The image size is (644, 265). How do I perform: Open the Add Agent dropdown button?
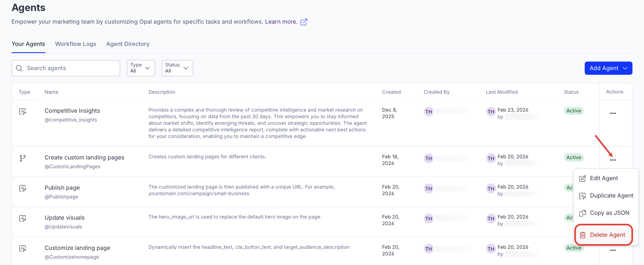coord(608,68)
